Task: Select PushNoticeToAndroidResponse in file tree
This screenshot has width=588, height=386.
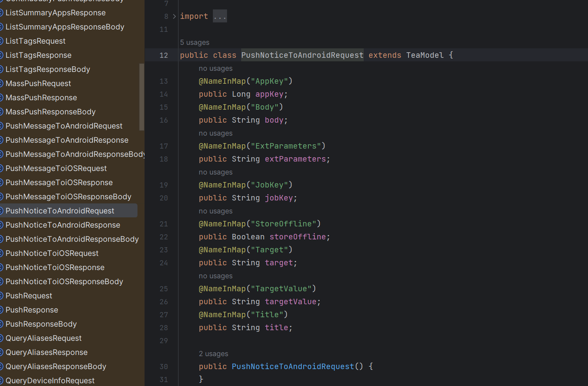Action: point(63,225)
